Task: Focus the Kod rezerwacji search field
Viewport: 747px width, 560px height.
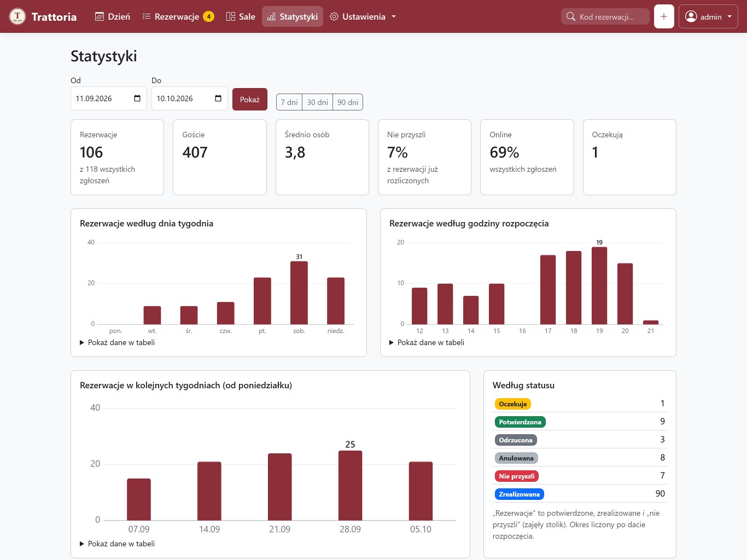Action: (605, 16)
